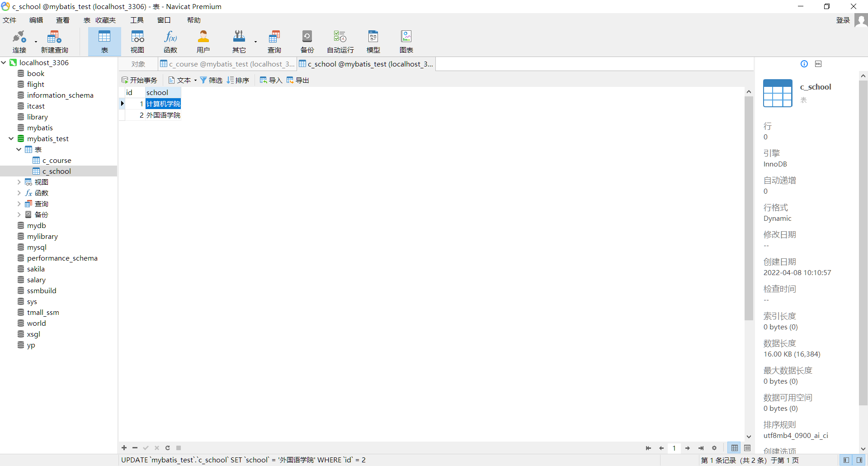Viewport: 868px width, 466px height.
Task: Click the 筛选 (Filter) button
Action: [211, 81]
